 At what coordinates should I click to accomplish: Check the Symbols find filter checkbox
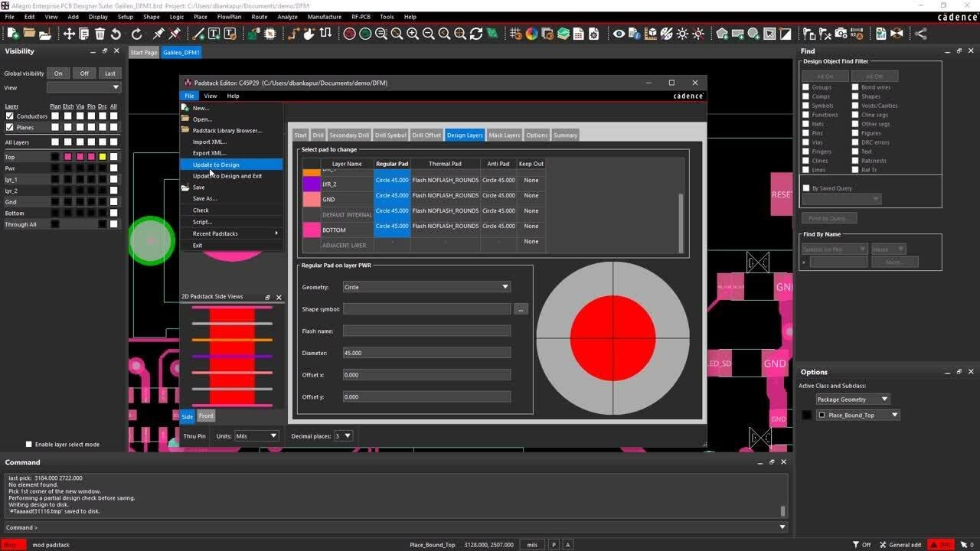pos(805,106)
